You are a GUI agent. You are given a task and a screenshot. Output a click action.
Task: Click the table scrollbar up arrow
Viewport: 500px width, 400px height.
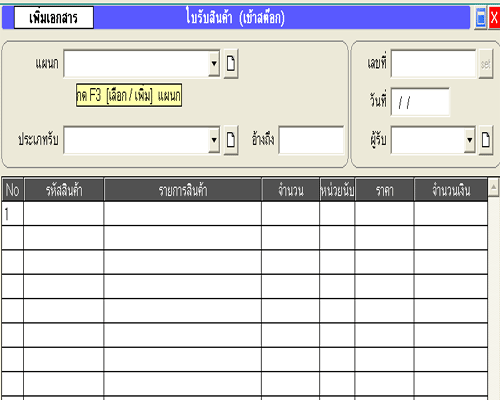pos(494,187)
